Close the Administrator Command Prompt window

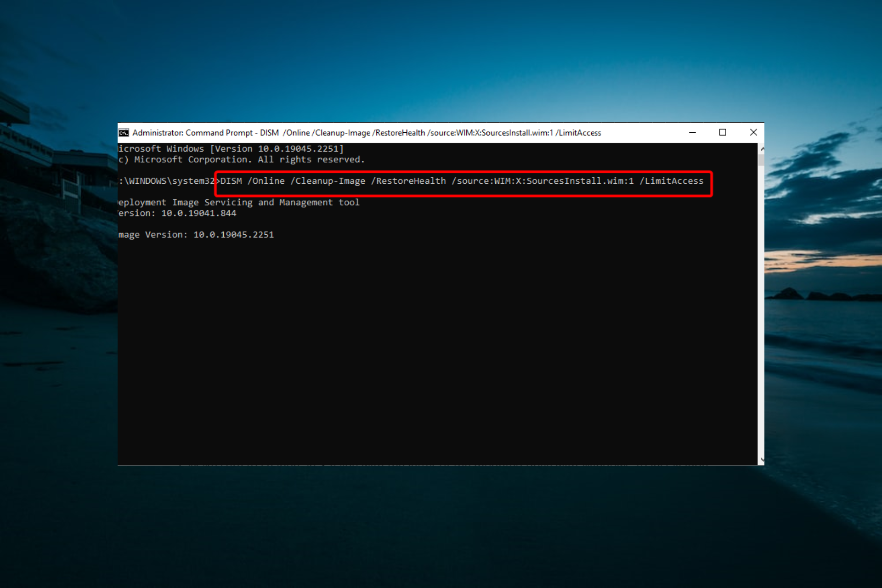tap(753, 133)
